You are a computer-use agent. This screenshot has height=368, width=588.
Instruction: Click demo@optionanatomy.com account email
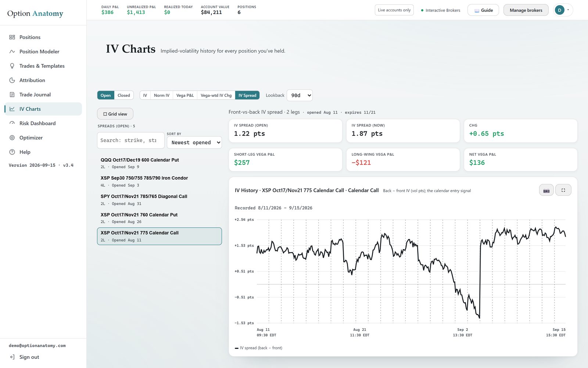(37, 346)
